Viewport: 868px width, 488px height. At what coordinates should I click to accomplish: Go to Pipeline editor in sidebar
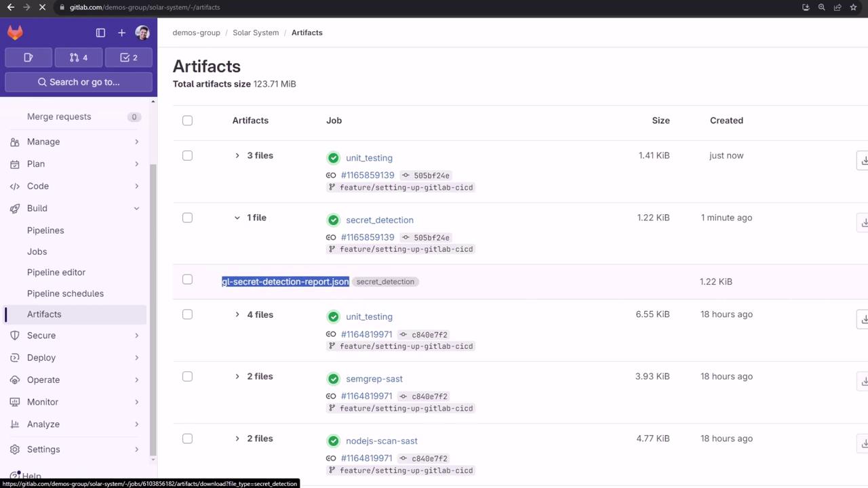[x=56, y=272]
